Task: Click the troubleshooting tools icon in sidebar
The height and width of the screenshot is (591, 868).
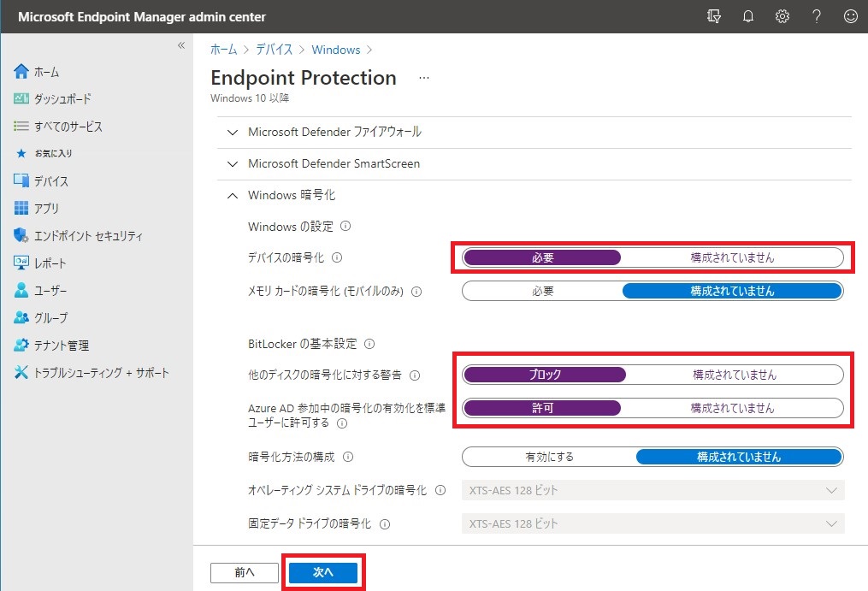Action: pos(21,372)
